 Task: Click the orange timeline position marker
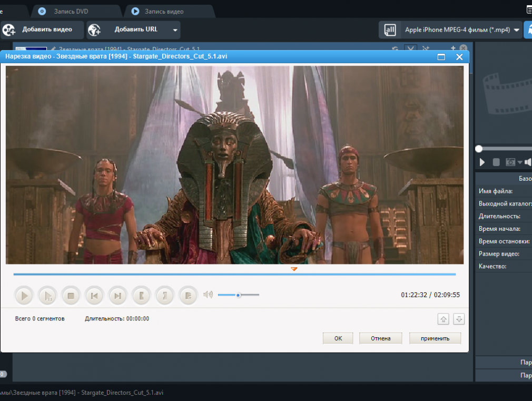tap(294, 269)
